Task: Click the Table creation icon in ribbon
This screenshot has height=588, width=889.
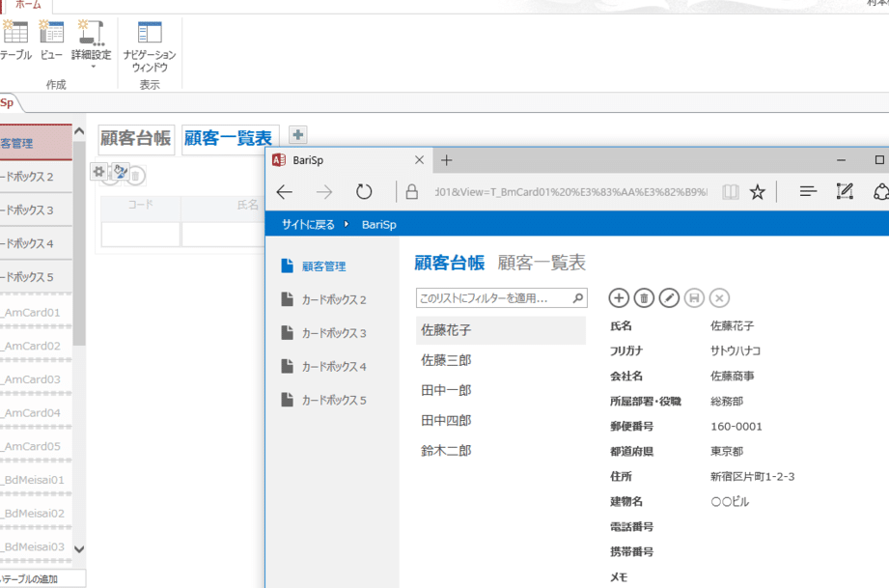Action: click(14, 41)
